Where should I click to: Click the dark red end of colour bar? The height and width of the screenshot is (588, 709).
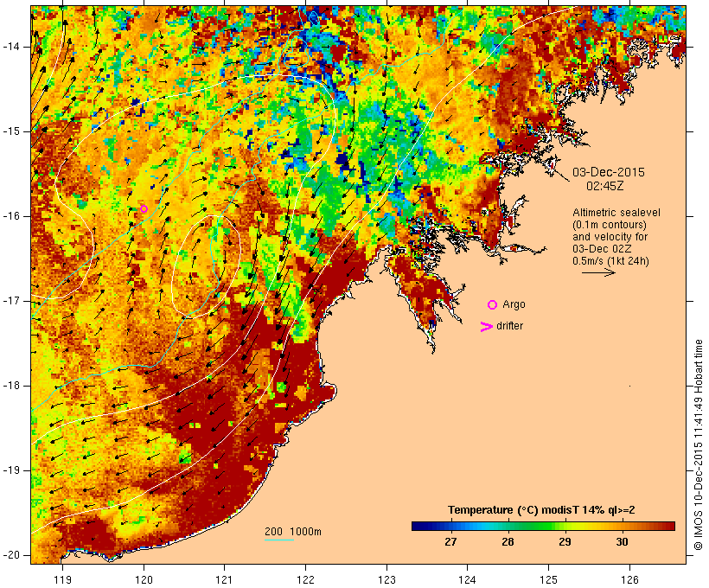(x=670, y=526)
